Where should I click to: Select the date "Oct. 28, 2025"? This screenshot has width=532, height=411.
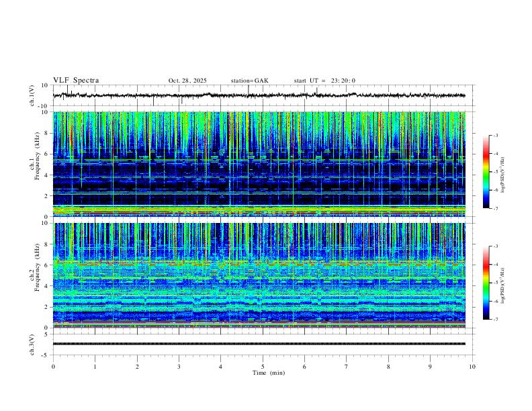point(187,81)
